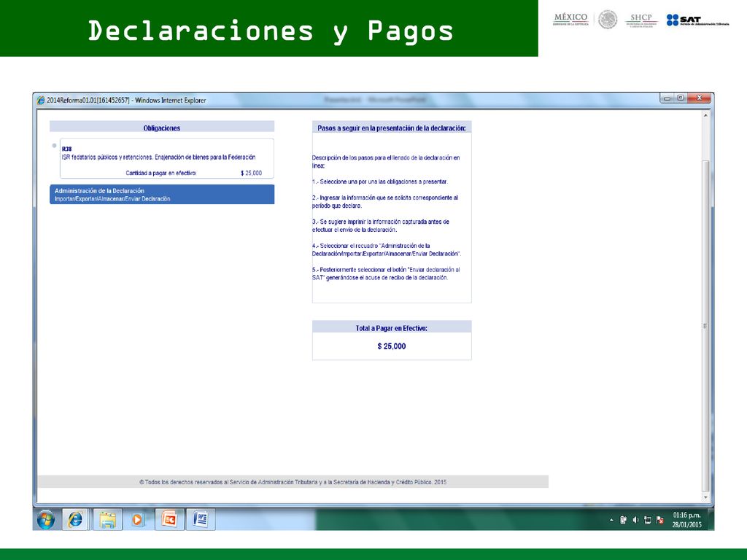Click step 5 'Enviar declaración al SAT' text
This screenshot has width=747, height=560.
pyautogui.click(x=386, y=273)
